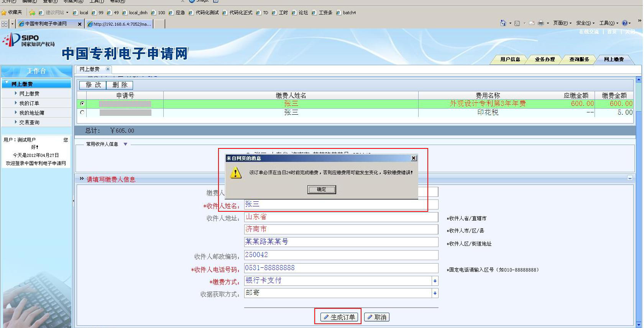The image size is (644, 328).
Task: Open the 缴费方式 dropdown showing 银行卡支付
Action: pos(435,281)
